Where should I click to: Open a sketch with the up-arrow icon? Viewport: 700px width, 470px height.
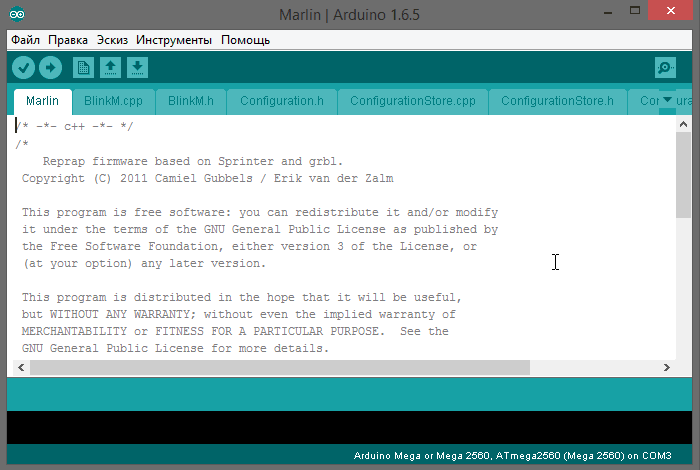click(110, 68)
